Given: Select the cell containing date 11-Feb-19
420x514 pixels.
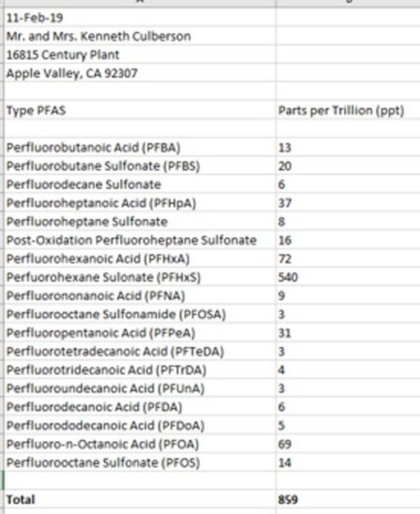Looking at the screenshot, I should pos(140,17).
